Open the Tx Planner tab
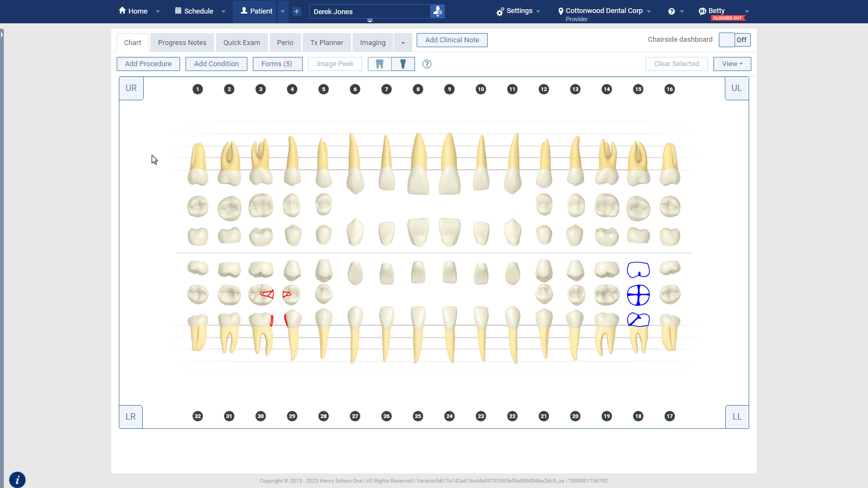Image resolution: width=868 pixels, height=488 pixels. (327, 43)
